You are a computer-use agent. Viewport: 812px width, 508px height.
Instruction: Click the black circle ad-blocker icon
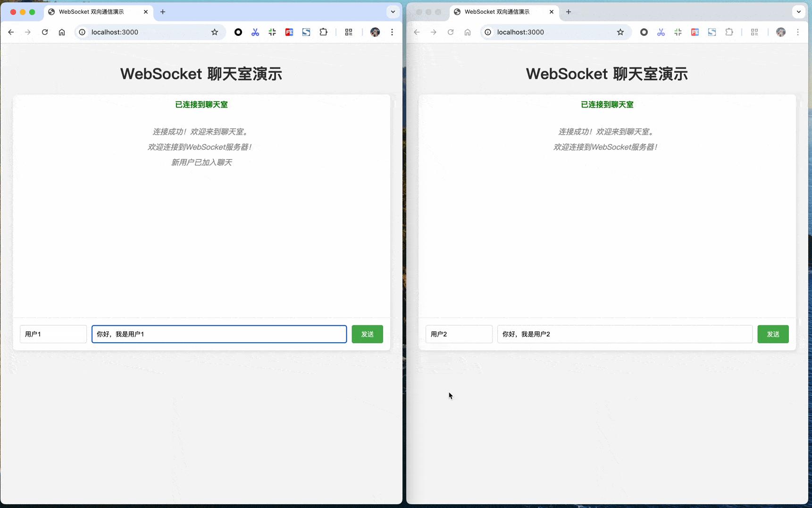(238, 32)
